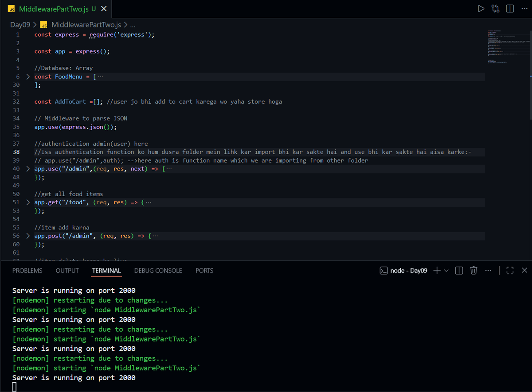Split the editor to the right
The image size is (532, 392).
510,9
